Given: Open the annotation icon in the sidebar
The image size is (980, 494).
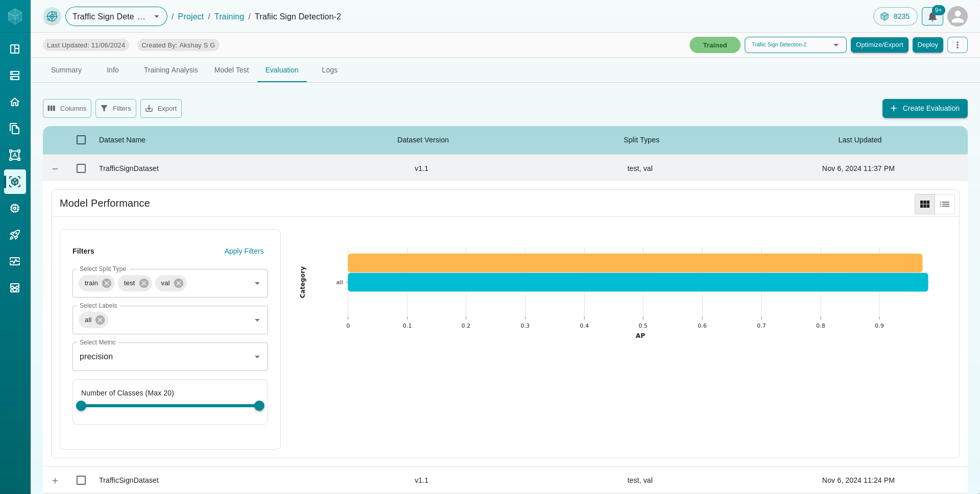Looking at the screenshot, I should click(x=15, y=155).
